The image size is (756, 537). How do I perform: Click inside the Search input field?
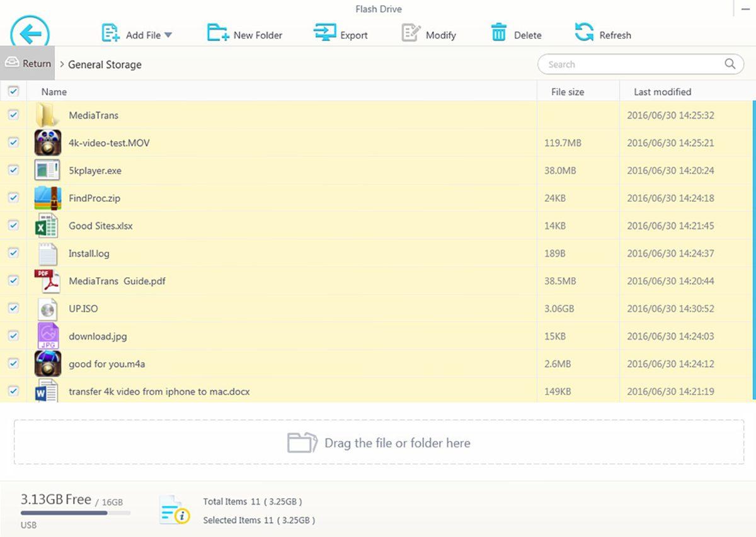630,64
